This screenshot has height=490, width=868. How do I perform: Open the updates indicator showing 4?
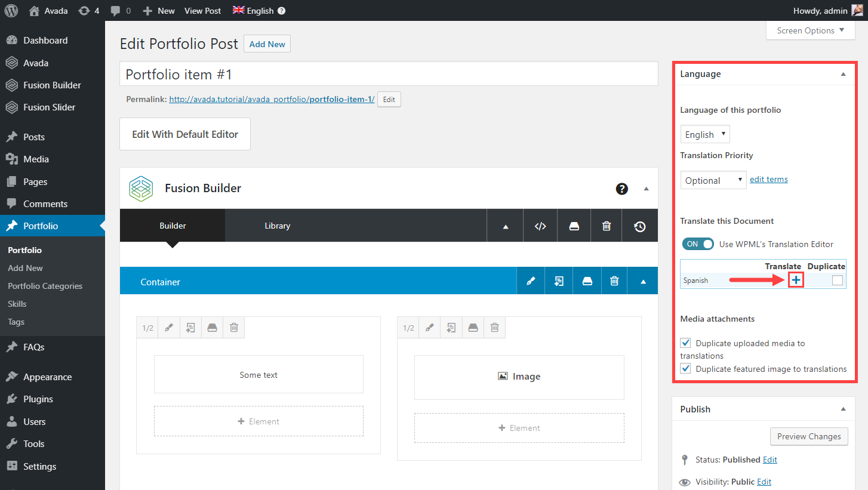point(89,11)
